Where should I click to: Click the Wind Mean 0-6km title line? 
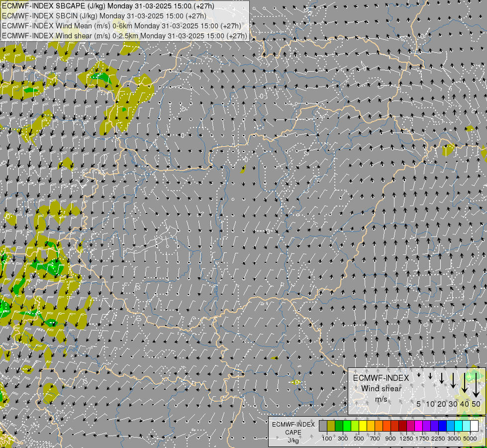121,26
